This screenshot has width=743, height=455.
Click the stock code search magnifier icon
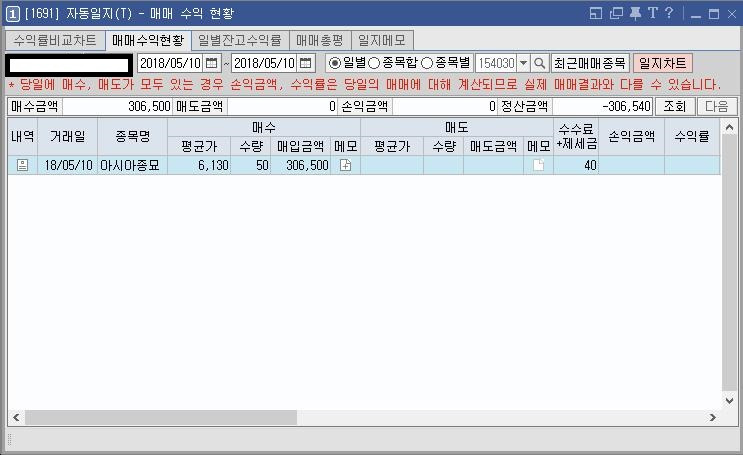(x=539, y=63)
